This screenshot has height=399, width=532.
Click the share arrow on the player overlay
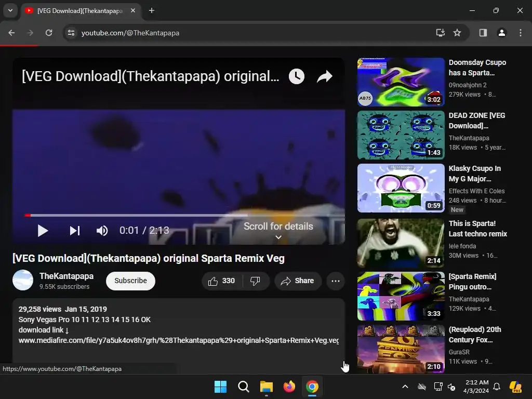pos(325,76)
